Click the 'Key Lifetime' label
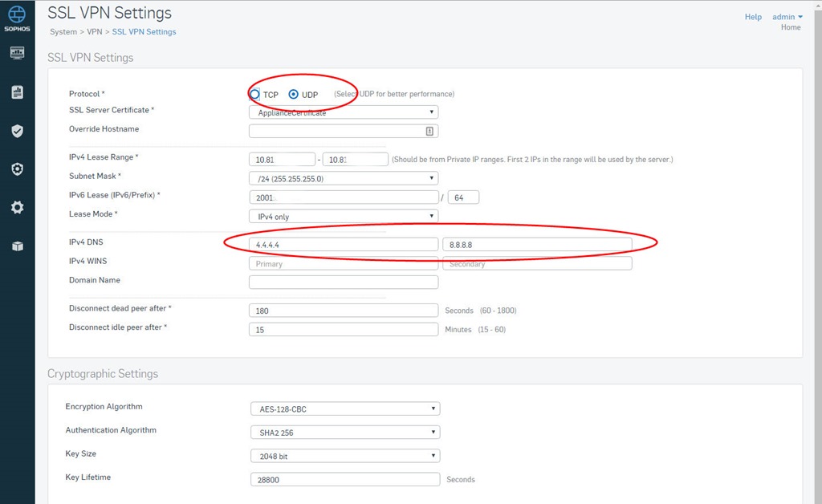This screenshot has height=504, width=822. click(x=88, y=478)
